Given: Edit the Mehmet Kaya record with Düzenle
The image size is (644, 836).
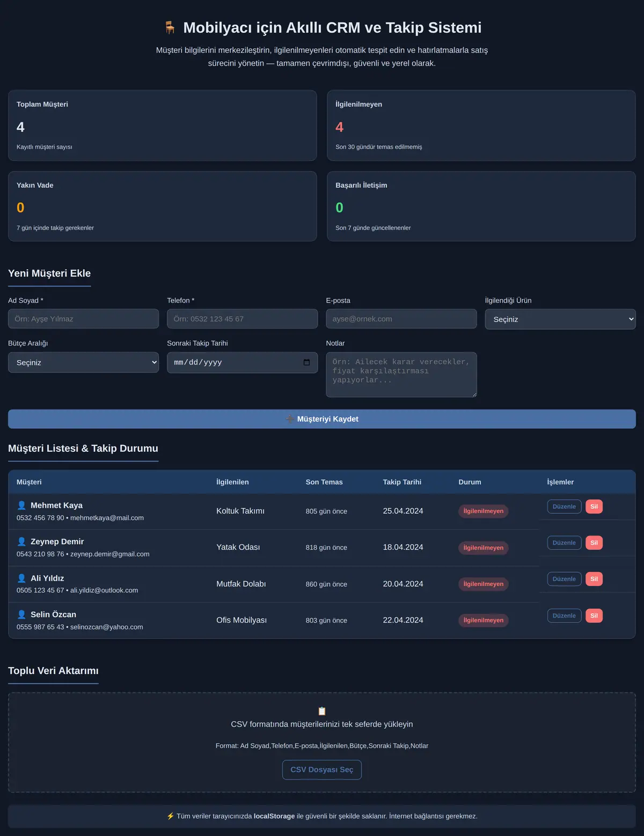Looking at the screenshot, I should click(564, 507).
